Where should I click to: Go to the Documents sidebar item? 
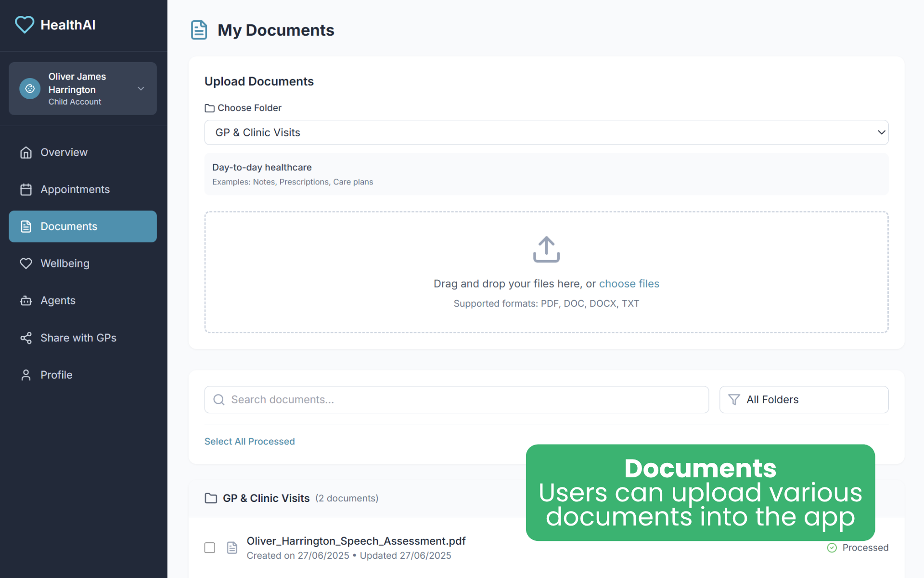pos(83,226)
